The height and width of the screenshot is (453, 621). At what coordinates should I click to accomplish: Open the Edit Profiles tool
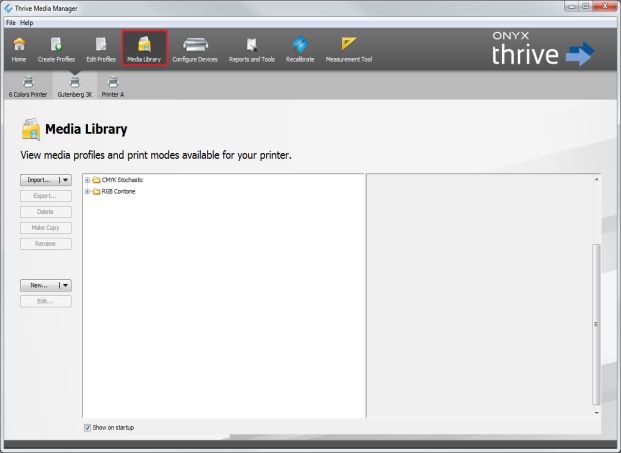click(101, 49)
